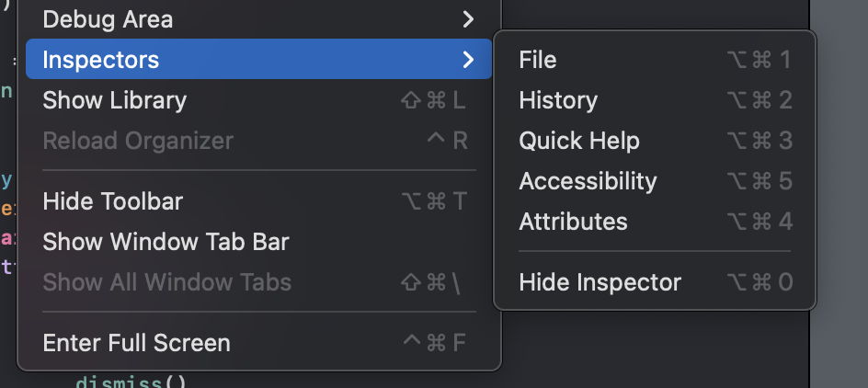The width and height of the screenshot is (868, 388).
Task: Show the Window Tab Bar
Action: [166, 242]
